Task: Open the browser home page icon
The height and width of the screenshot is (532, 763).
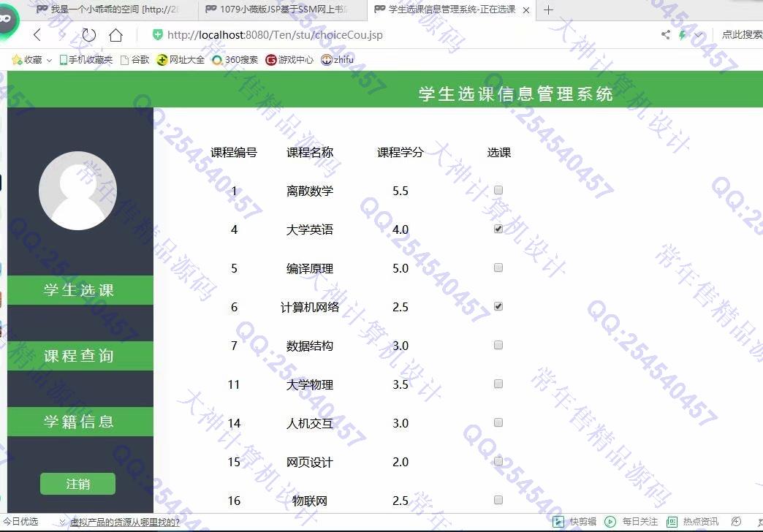Action: (115, 34)
